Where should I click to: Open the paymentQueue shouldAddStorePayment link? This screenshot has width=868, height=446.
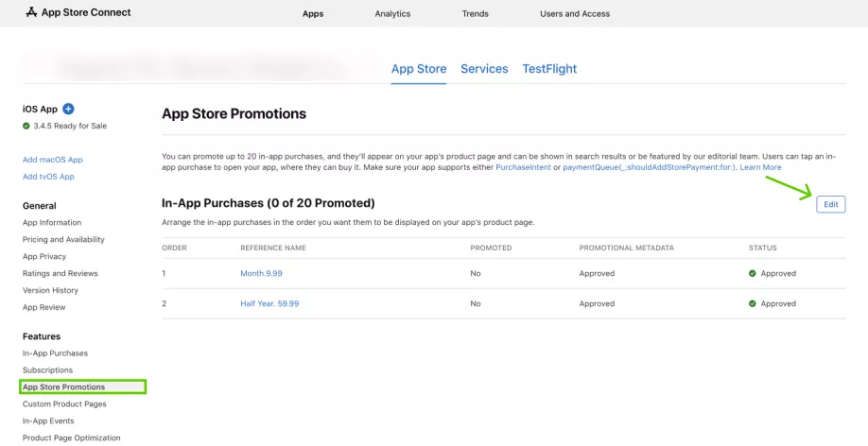pos(650,167)
